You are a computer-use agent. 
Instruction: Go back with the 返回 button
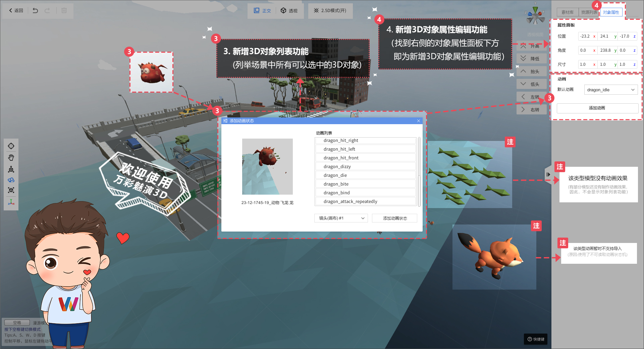click(16, 10)
